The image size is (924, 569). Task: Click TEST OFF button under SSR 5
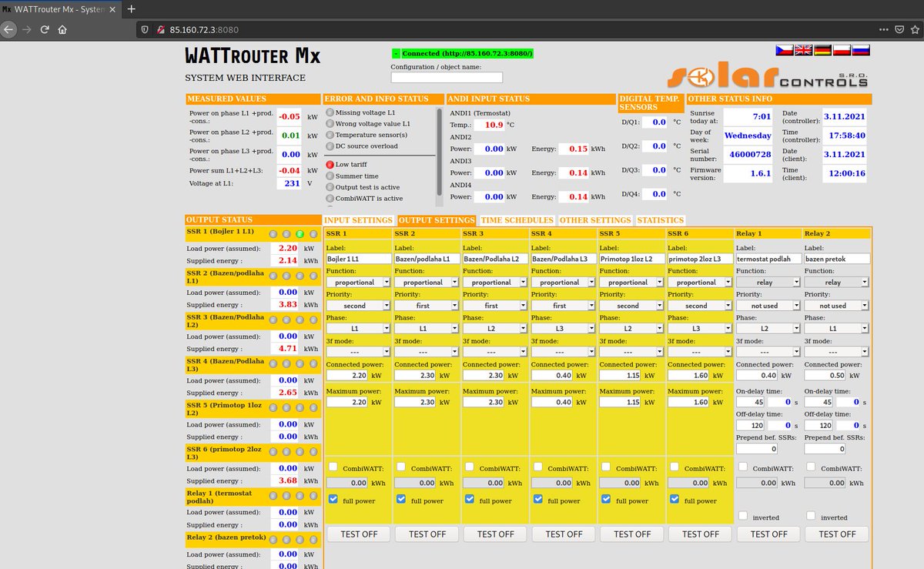click(632, 534)
